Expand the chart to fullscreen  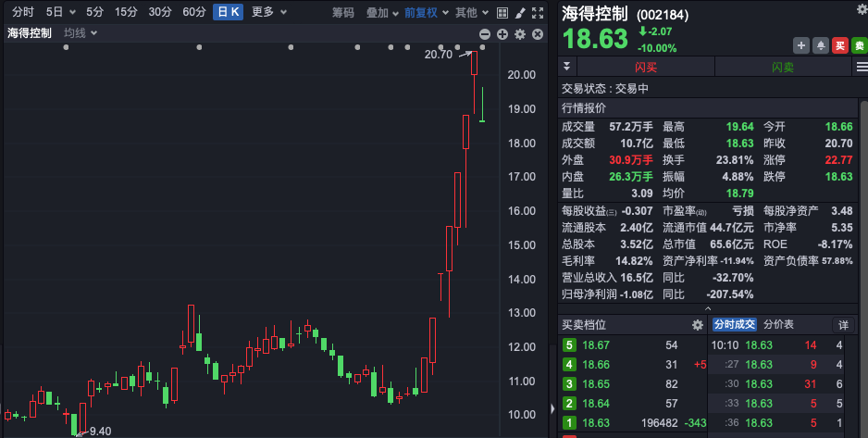point(538,13)
